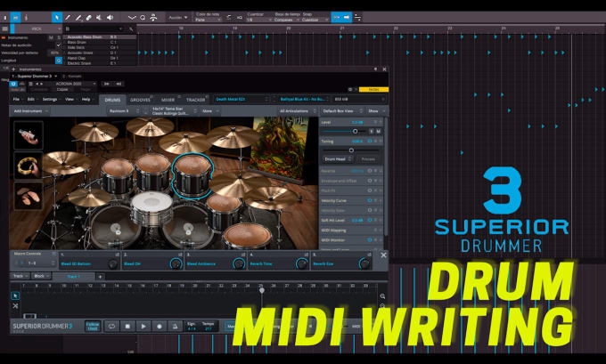
Task: Open the All Articulations dropdown
Action: point(297,110)
